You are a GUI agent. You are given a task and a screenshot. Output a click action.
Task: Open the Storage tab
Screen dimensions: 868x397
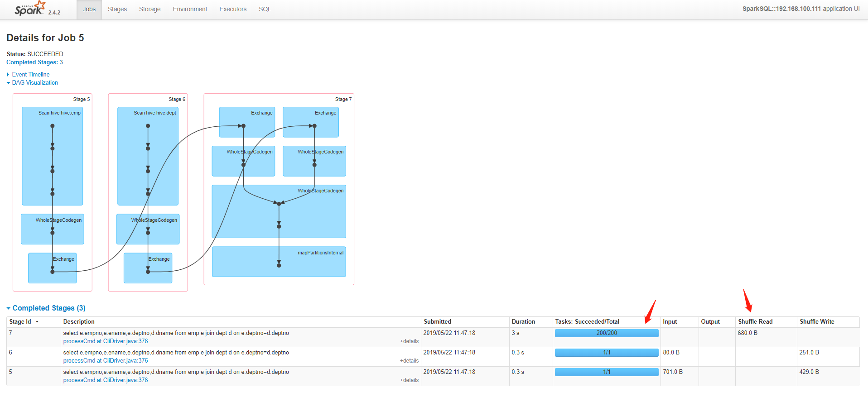click(x=150, y=9)
